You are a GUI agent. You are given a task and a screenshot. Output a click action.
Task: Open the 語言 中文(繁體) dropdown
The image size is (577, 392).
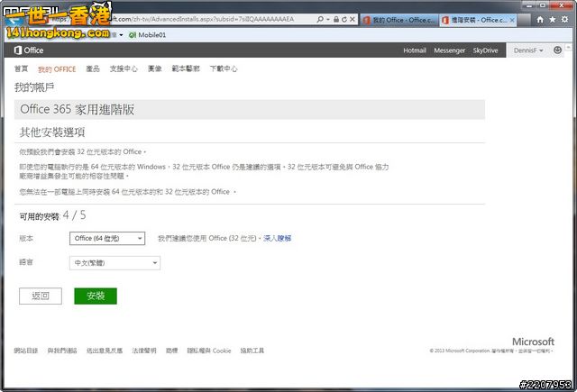[114, 262]
